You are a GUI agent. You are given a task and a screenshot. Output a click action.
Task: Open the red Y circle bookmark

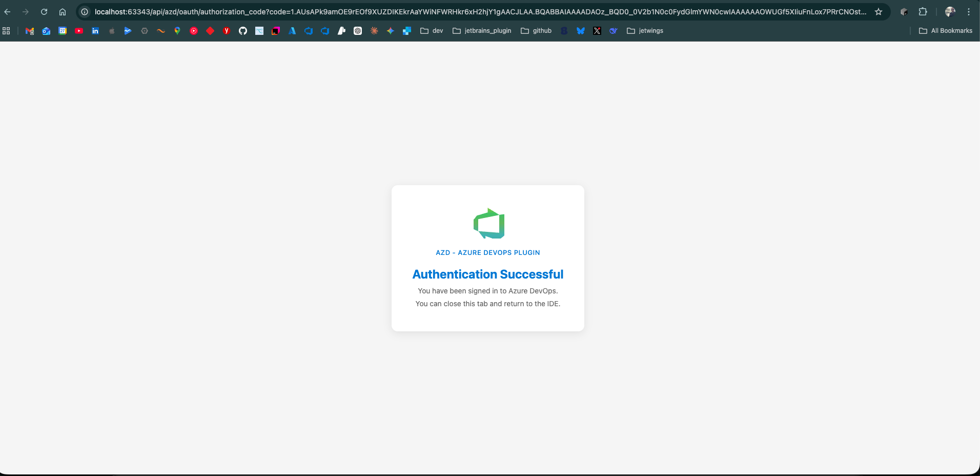[227, 31]
